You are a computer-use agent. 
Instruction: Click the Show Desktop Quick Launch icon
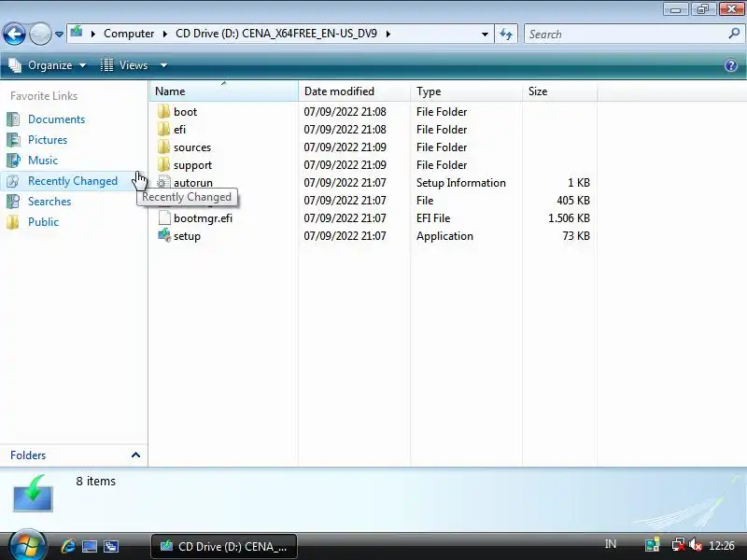90,546
